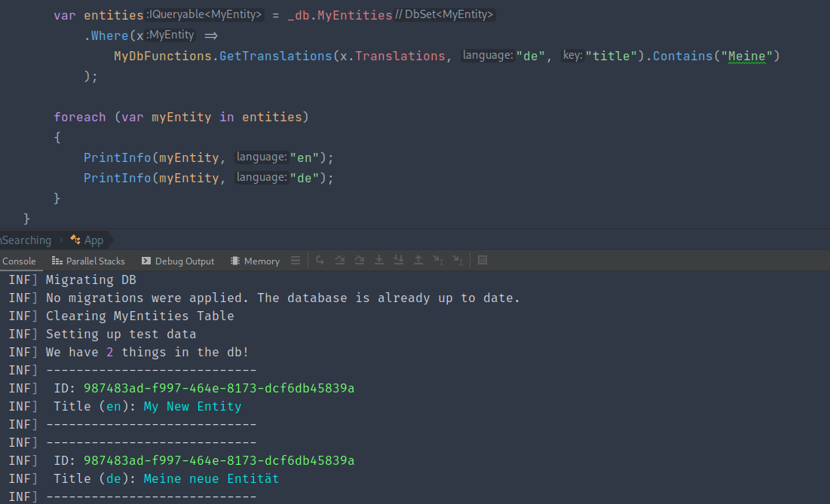Open the Parallel Stacks tab

point(88,261)
